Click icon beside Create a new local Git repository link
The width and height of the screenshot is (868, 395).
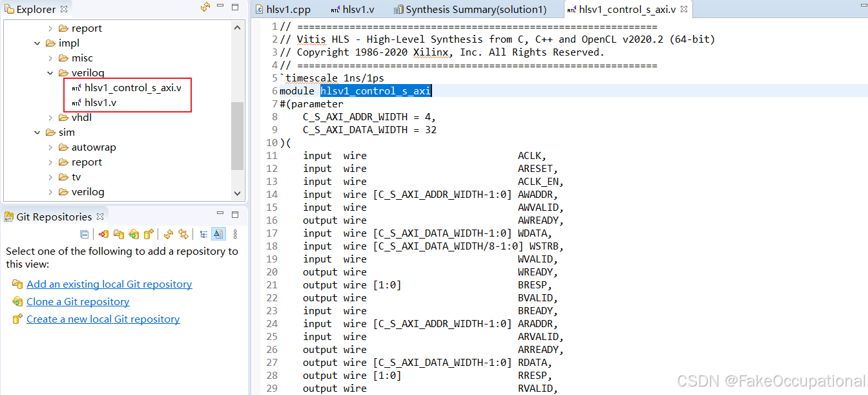pyautogui.click(x=17, y=319)
